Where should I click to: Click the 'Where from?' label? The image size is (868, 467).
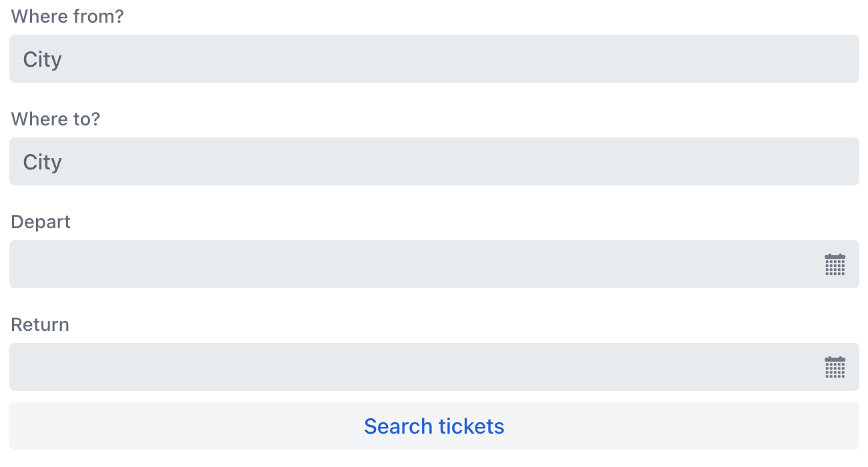[67, 17]
